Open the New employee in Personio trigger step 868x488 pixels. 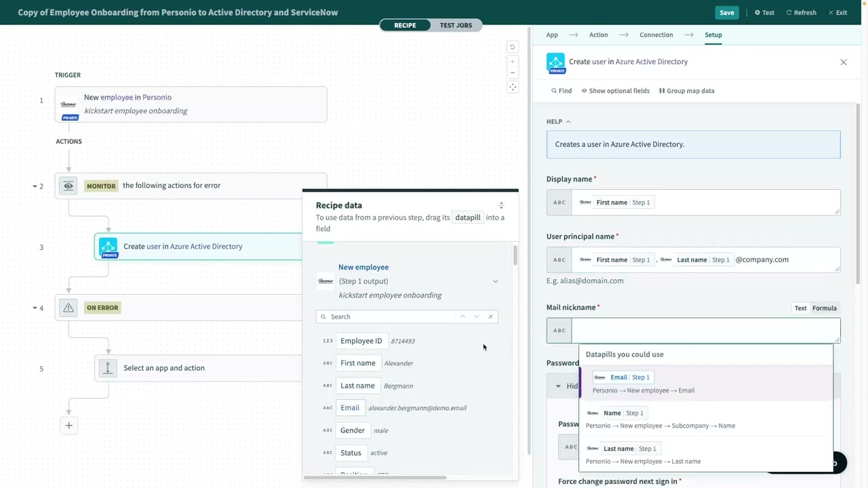(191, 104)
